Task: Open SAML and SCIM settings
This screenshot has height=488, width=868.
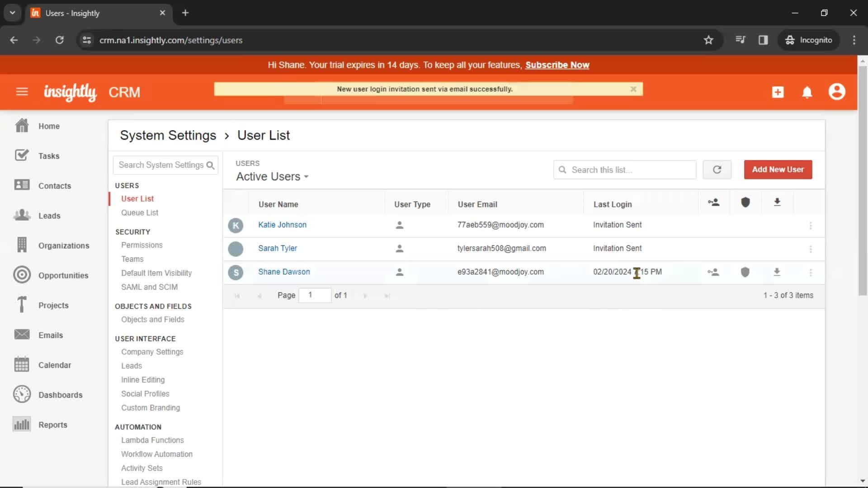Action: [x=150, y=287]
